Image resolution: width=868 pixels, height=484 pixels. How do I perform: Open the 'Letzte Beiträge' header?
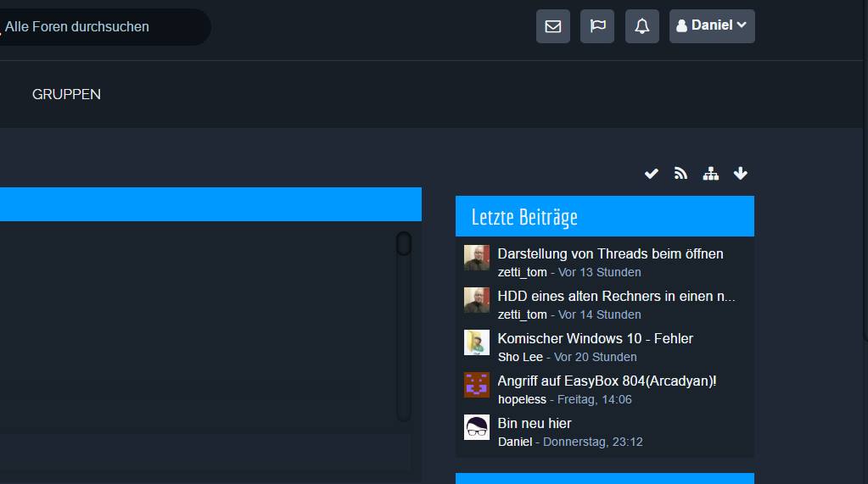click(524, 217)
